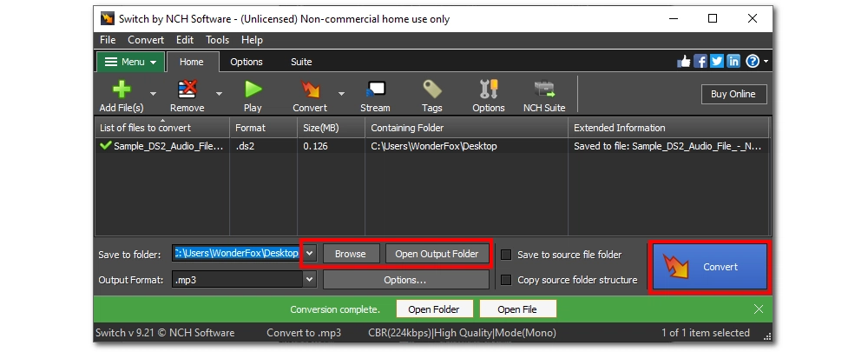Open the NCH Suite toolbox
Screen dimensions: 868x352
[x=544, y=90]
